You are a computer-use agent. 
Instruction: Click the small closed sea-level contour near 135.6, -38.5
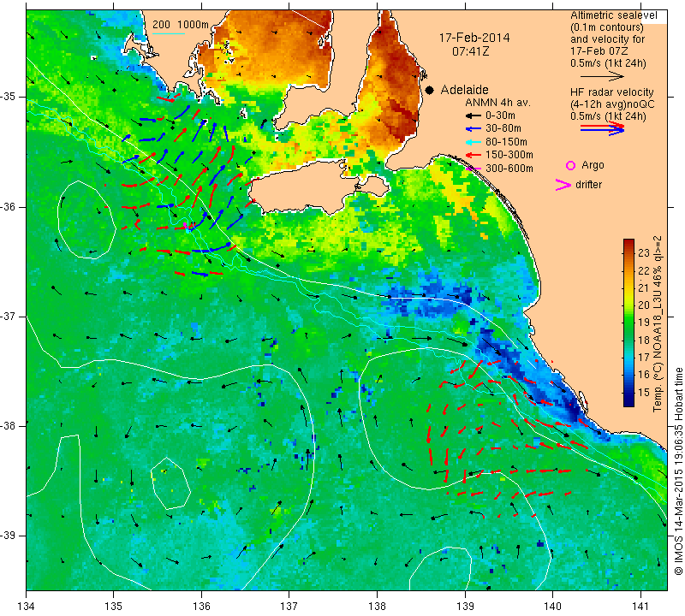(x=170, y=483)
